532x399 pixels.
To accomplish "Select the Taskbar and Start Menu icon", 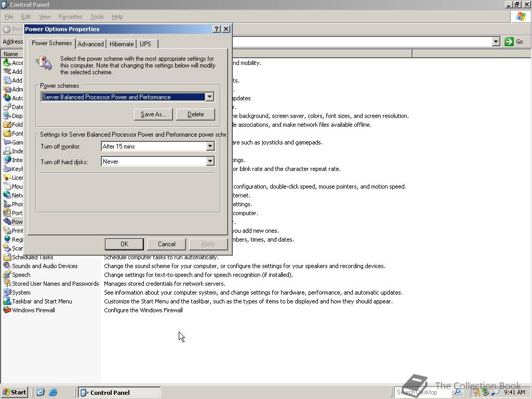I will [7, 301].
